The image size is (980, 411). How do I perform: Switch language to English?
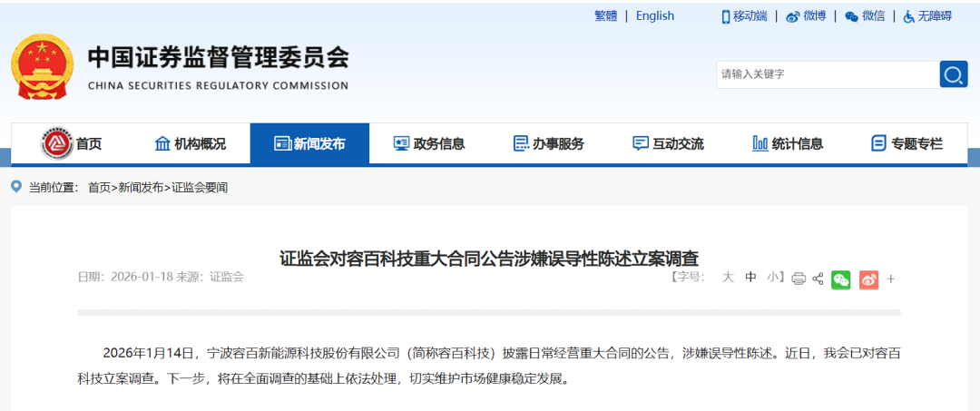(654, 15)
